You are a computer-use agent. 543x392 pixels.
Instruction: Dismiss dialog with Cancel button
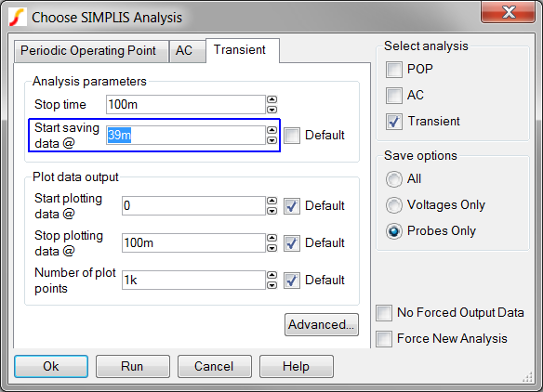215,366
